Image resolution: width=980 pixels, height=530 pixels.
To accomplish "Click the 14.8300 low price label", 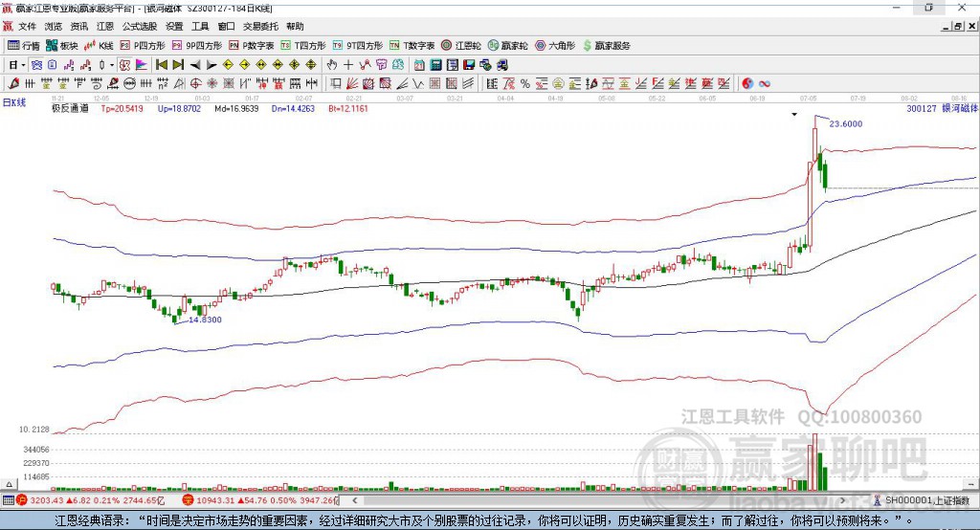I will (205, 320).
